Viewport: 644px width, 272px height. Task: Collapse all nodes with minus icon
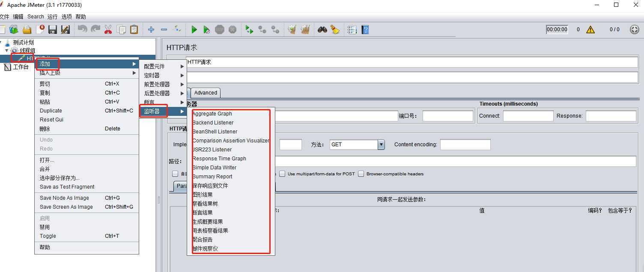point(164,30)
